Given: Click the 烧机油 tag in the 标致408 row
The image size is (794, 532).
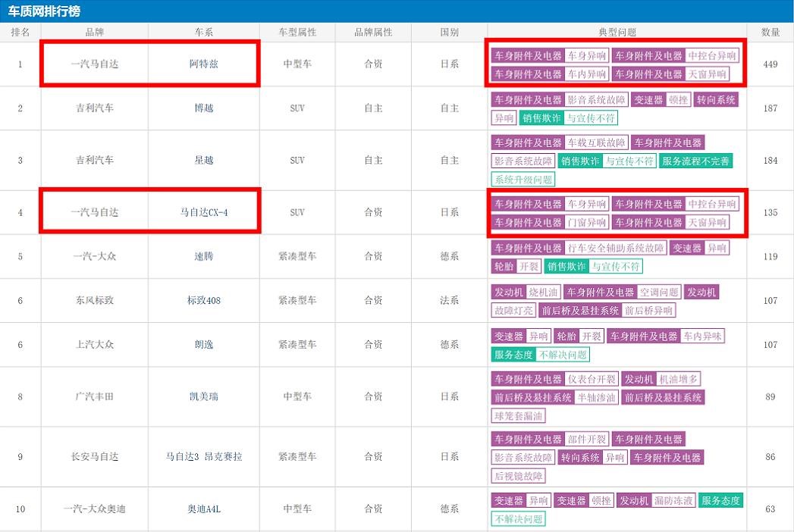Looking at the screenshot, I should click(543, 292).
